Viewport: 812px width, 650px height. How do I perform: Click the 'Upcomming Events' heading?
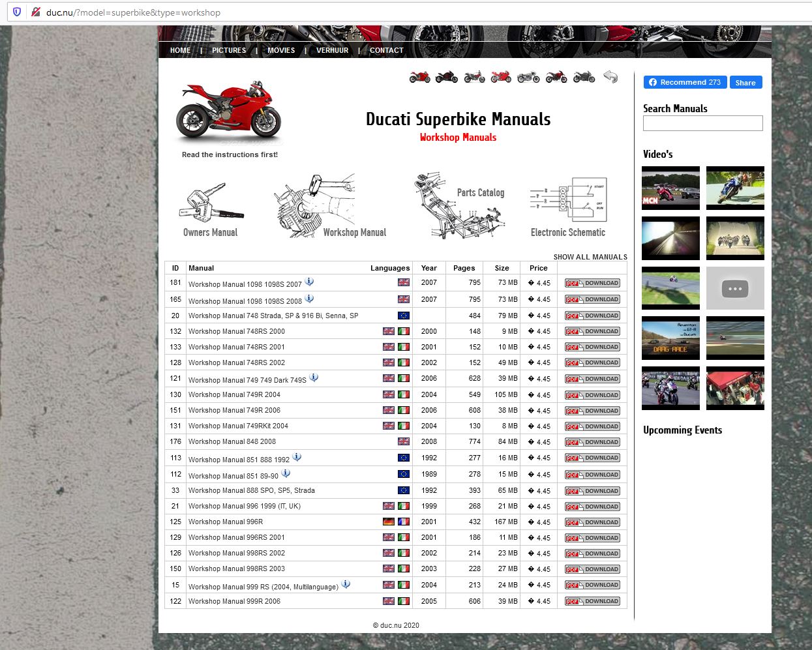(x=682, y=430)
